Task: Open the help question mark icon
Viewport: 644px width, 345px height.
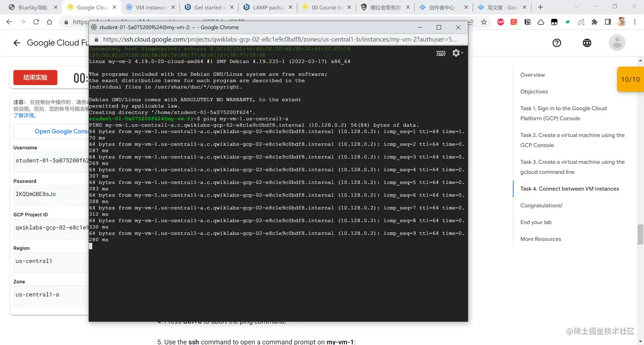Action: [557, 43]
